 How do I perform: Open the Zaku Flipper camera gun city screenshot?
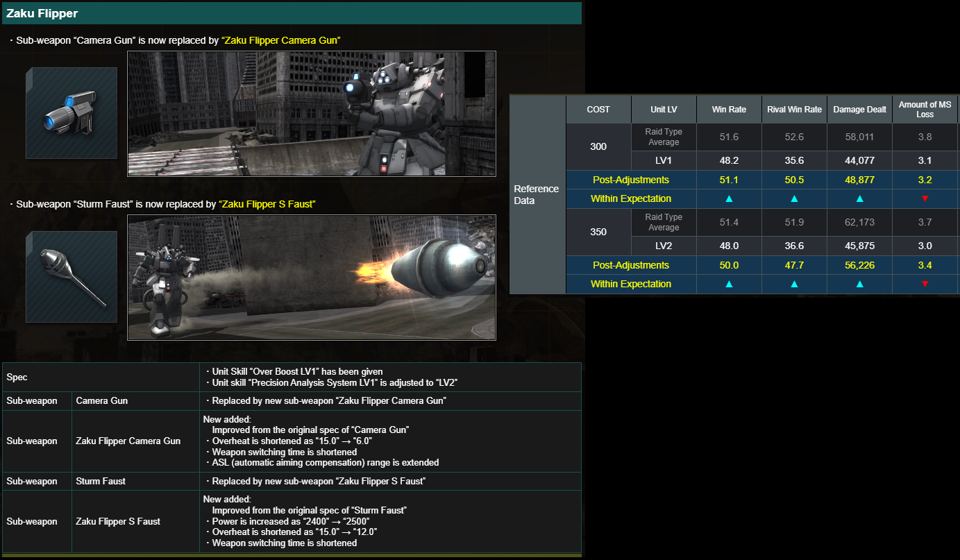click(x=312, y=113)
